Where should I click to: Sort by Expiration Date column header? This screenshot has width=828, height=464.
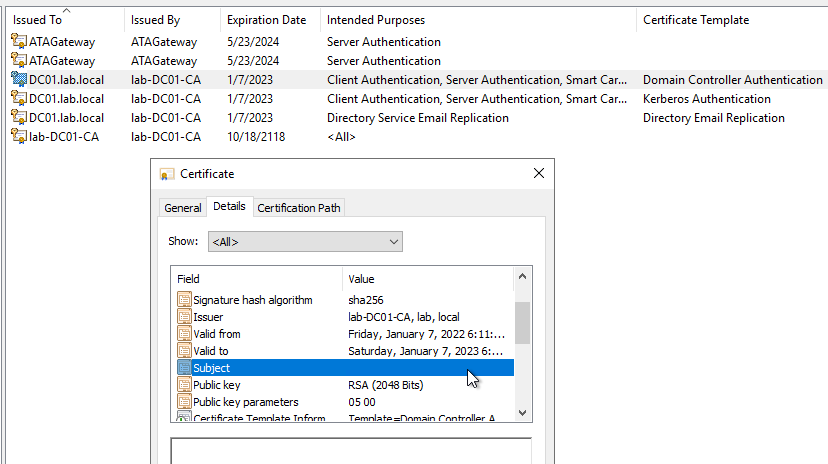tap(270, 20)
